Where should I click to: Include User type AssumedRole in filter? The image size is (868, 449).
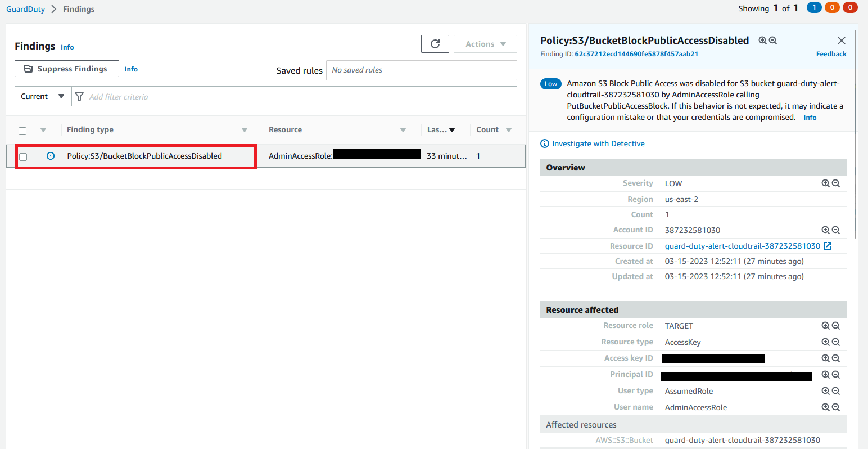coord(825,391)
